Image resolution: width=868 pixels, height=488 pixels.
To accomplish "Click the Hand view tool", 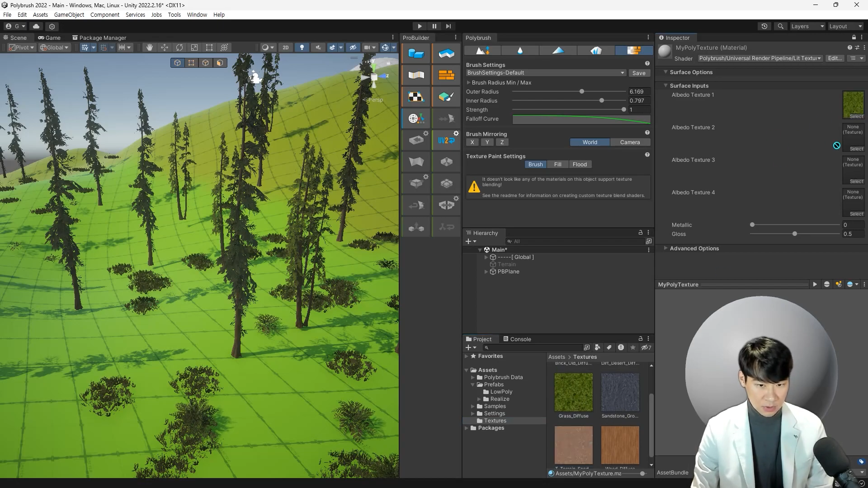I will click(x=149, y=47).
